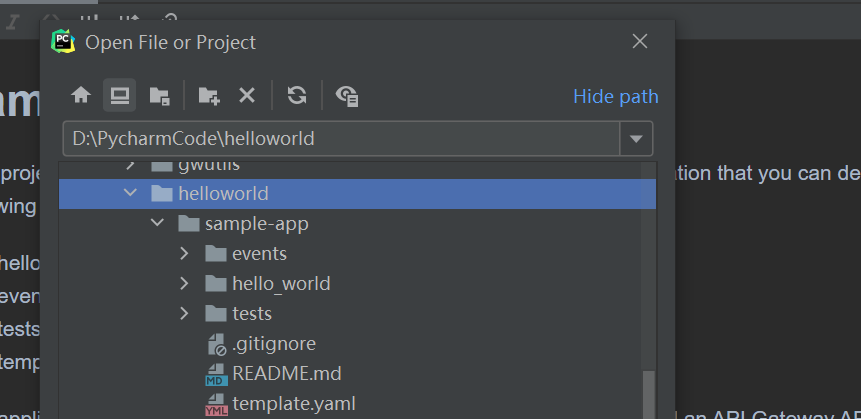Click the helloworld folder icon

click(162, 193)
